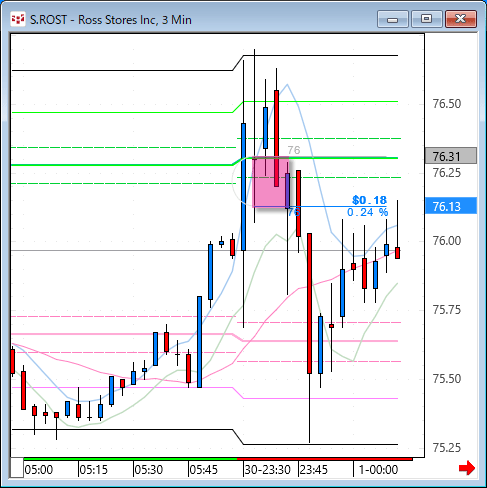Select the pink shaded measurement rectangle
487x488 pixels.
(271, 182)
